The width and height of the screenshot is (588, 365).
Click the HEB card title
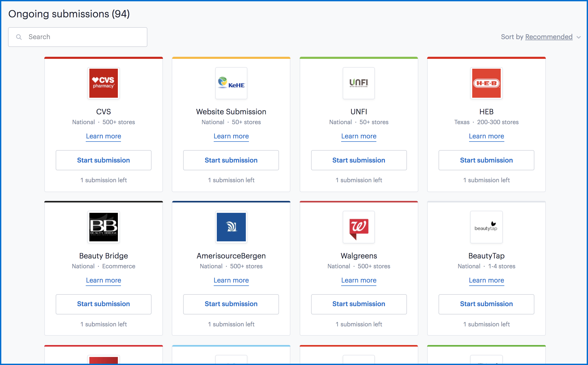coord(486,112)
